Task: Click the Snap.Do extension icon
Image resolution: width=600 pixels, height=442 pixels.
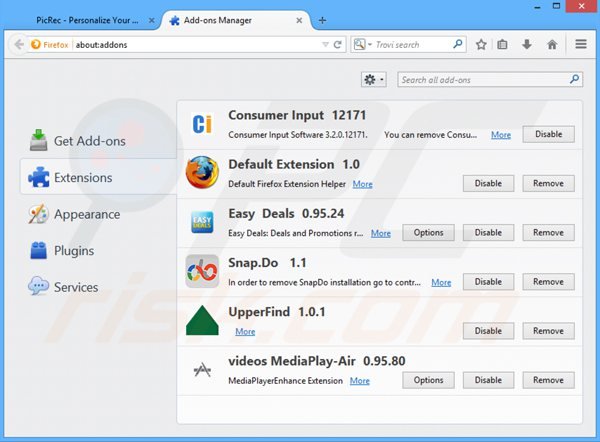Action: (x=202, y=271)
